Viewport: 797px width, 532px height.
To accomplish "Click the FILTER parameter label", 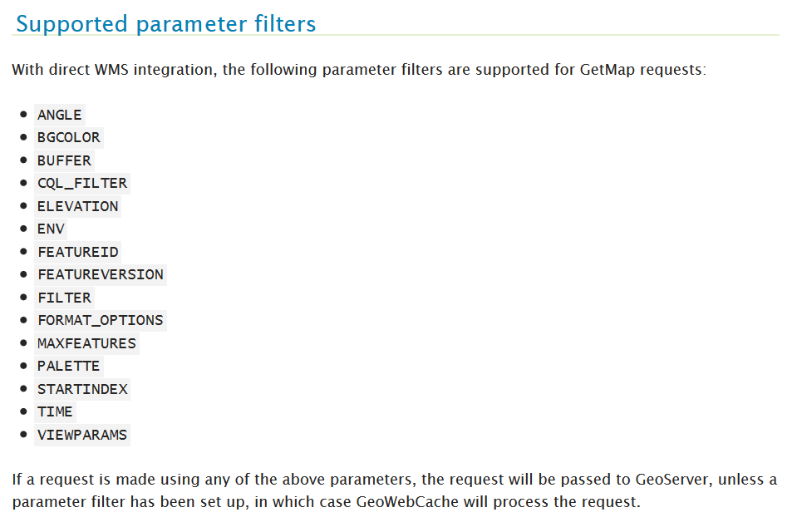I will (x=64, y=298).
